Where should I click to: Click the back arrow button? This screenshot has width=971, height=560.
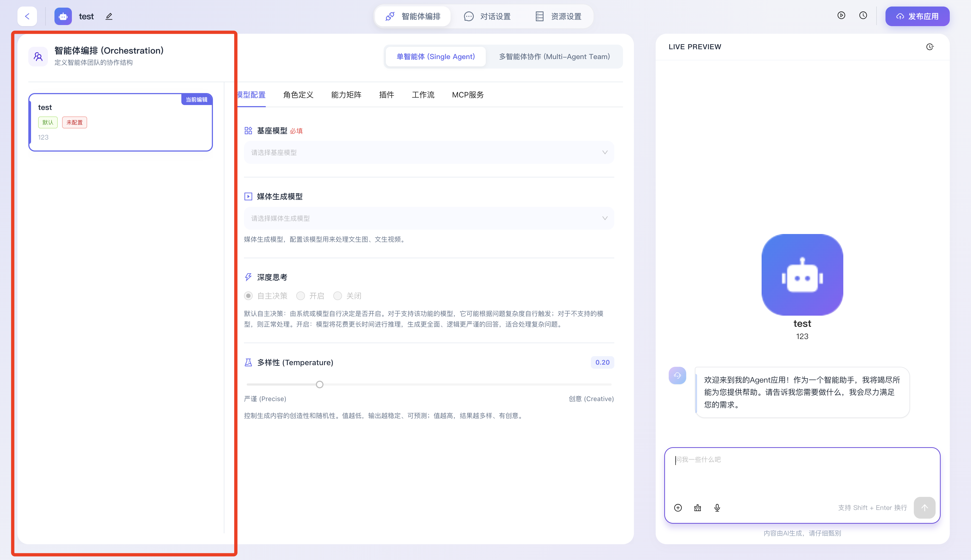coord(27,16)
